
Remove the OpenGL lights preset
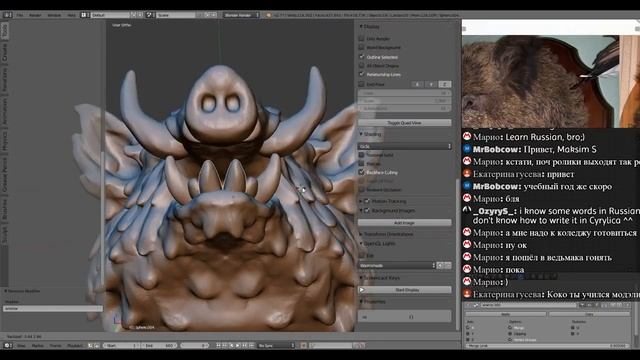click(448, 265)
